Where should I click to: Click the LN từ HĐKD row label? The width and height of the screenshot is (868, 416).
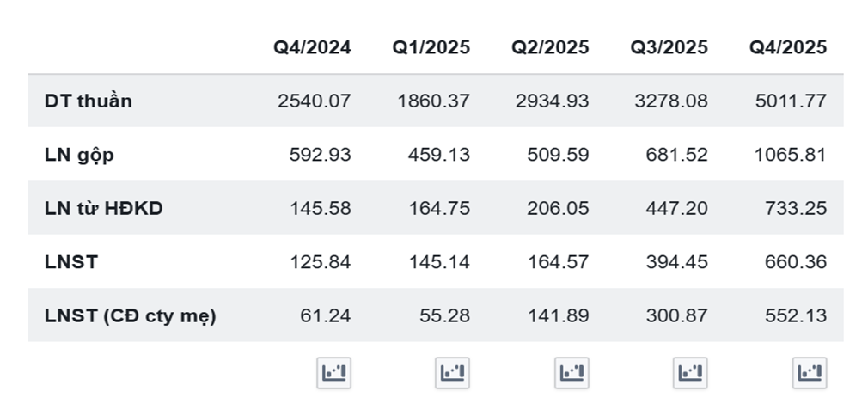coord(103,209)
